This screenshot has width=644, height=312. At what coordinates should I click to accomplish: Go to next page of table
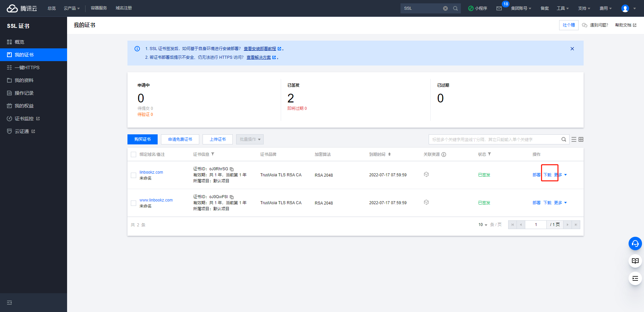point(568,225)
